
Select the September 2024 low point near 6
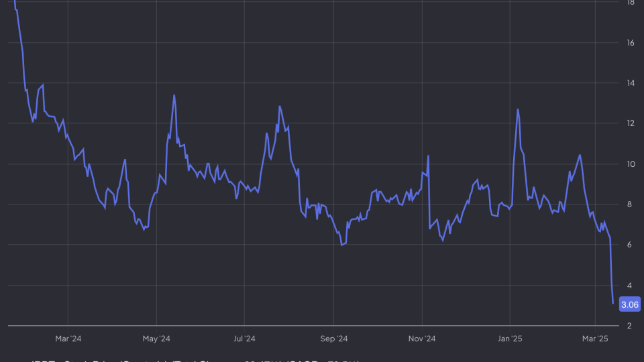[342, 245]
